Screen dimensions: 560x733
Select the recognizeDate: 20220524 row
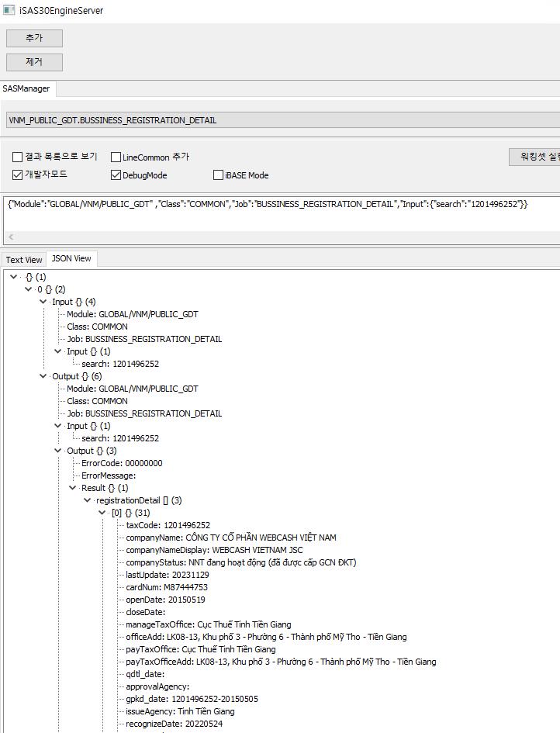[174, 724]
